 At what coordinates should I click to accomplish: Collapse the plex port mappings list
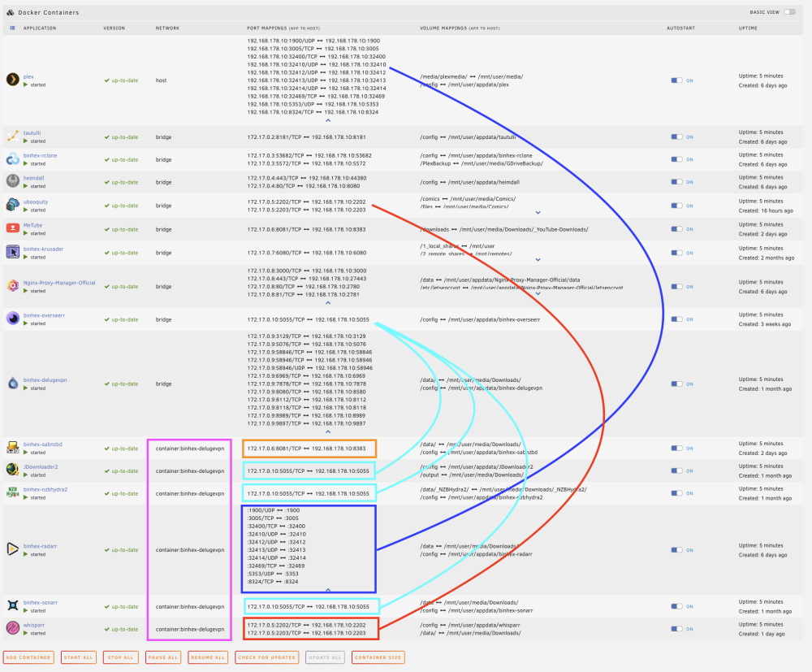[x=328, y=120]
